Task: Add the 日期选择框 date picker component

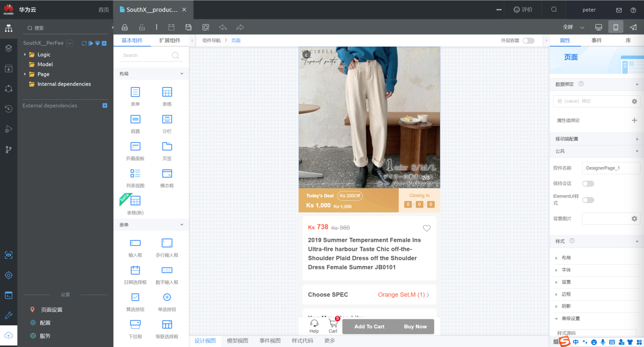Action: [x=135, y=275]
